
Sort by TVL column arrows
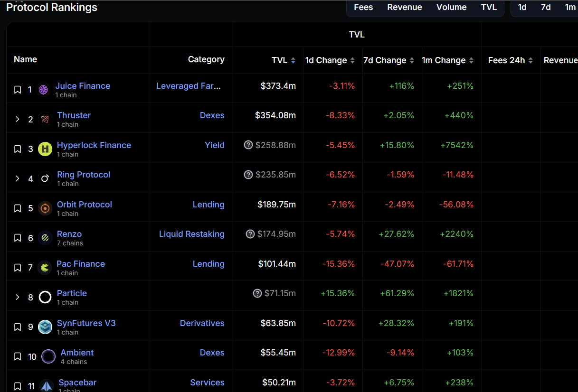[x=293, y=60]
